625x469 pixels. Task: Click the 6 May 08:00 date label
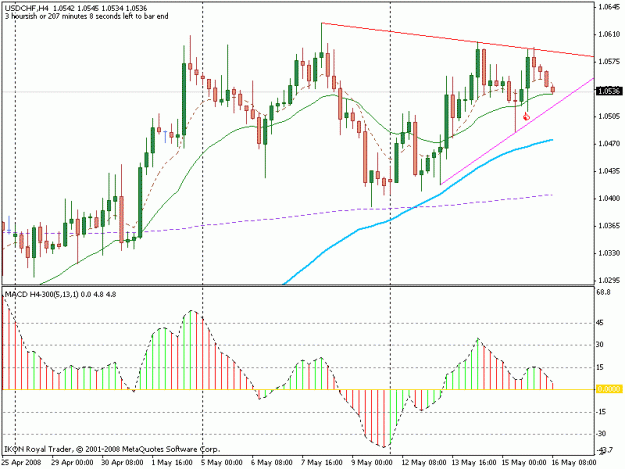(272, 462)
